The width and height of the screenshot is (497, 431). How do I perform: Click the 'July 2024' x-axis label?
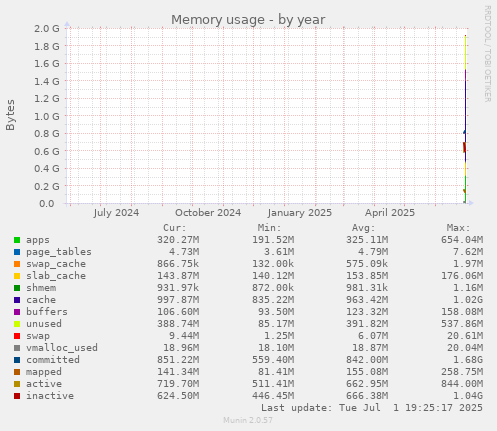(x=116, y=213)
